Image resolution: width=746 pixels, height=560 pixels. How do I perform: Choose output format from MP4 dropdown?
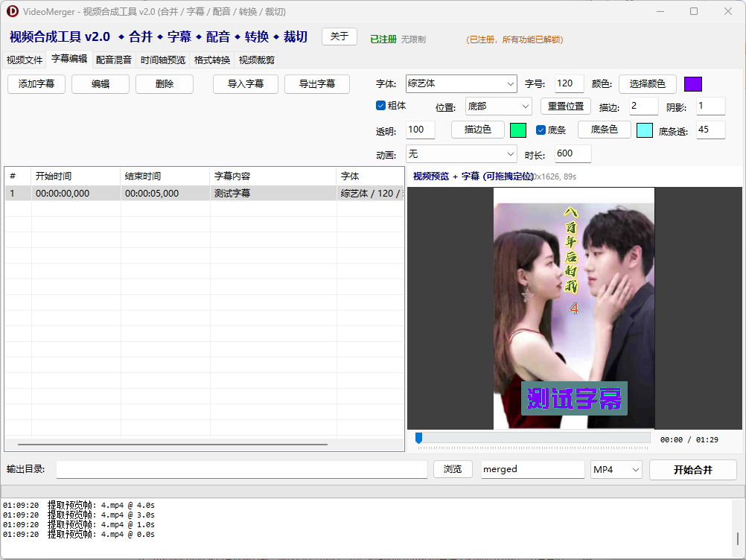pyautogui.click(x=616, y=469)
